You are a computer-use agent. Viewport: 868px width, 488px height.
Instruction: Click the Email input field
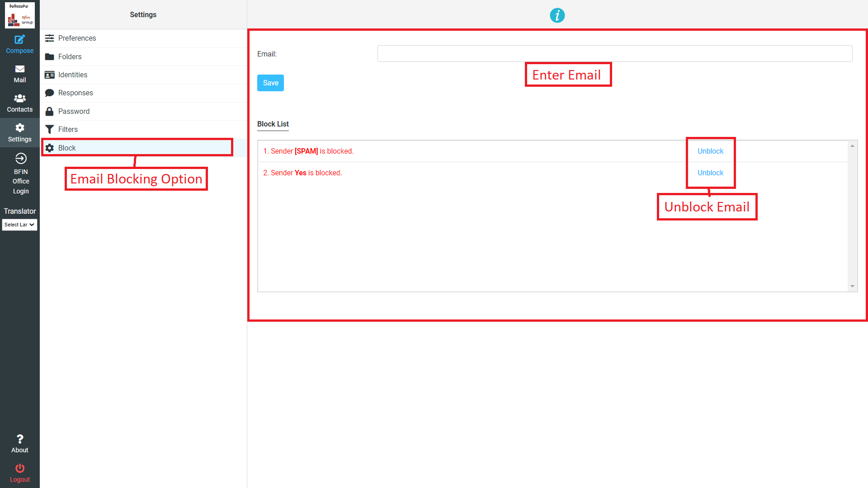pyautogui.click(x=614, y=54)
